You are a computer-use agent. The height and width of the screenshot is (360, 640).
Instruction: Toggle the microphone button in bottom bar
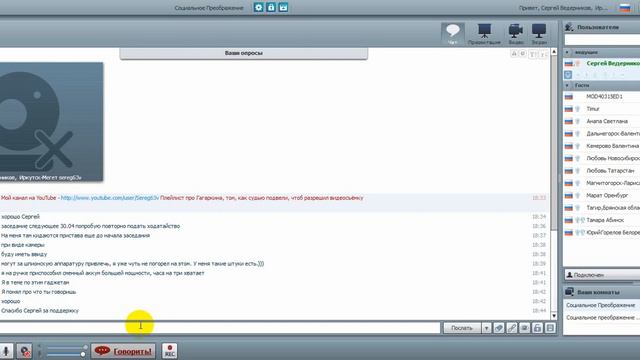pyautogui.click(x=6, y=351)
